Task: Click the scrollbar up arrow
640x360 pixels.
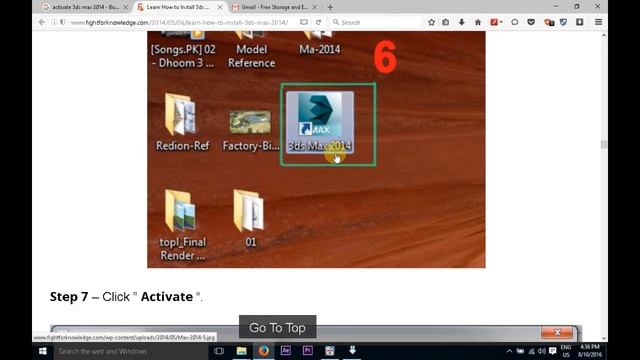Action: (604, 36)
